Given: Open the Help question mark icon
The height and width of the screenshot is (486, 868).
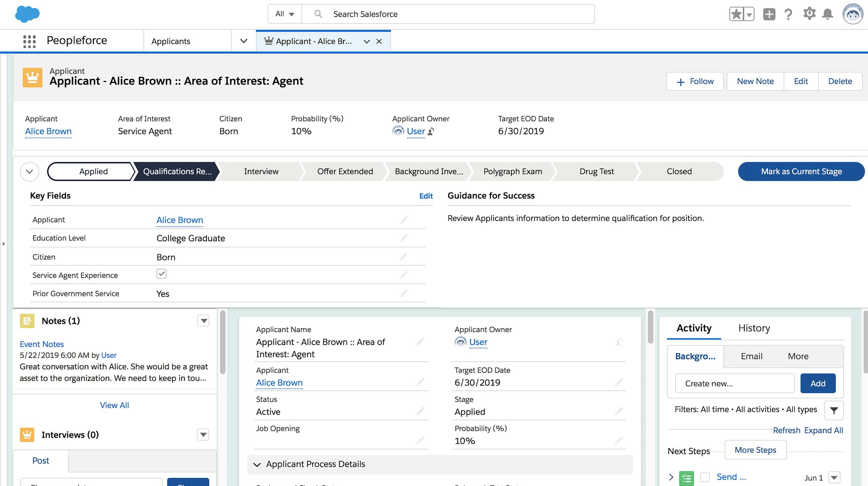Looking at the screenshot, I should coord(788,14).
